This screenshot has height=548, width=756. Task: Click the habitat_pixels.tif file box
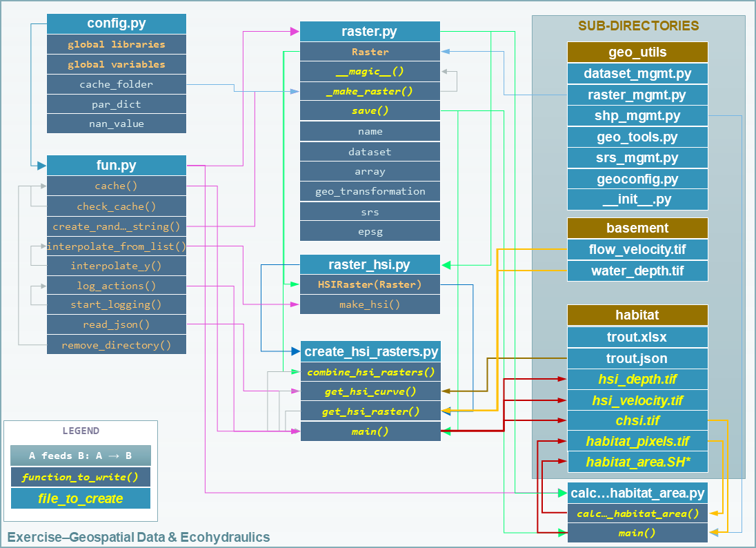pos(637,441)
